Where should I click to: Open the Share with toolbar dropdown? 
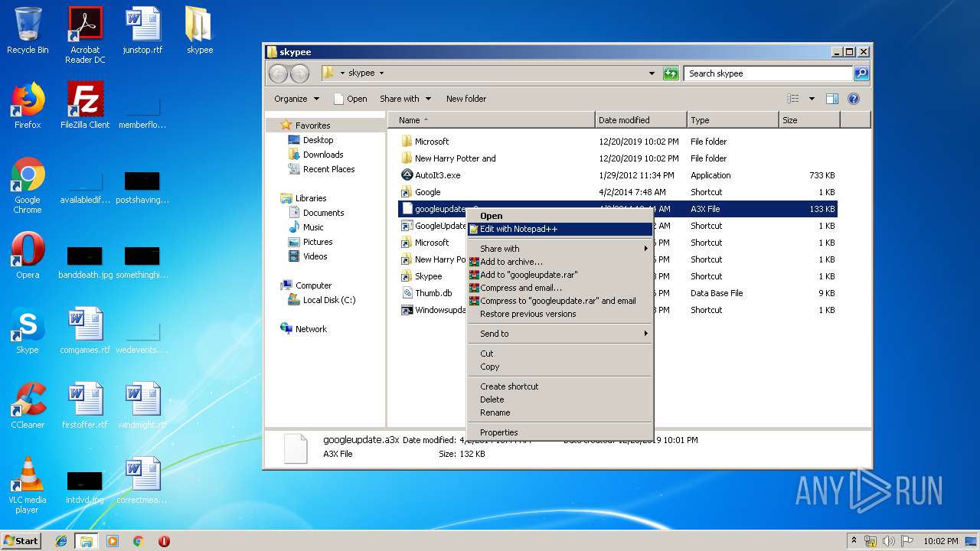(406, 99)
